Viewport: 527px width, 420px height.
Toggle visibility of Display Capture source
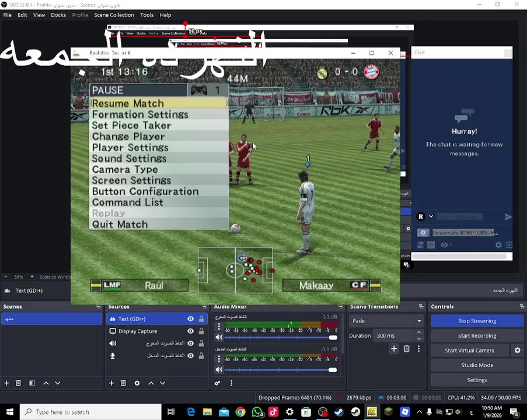click(x=191, y=331)
